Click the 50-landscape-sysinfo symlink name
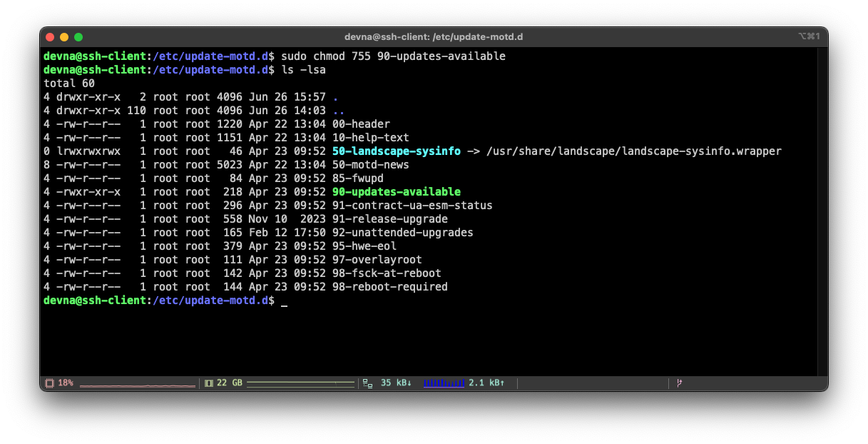This screenshot has width=868, height=444. pos(397,151)
